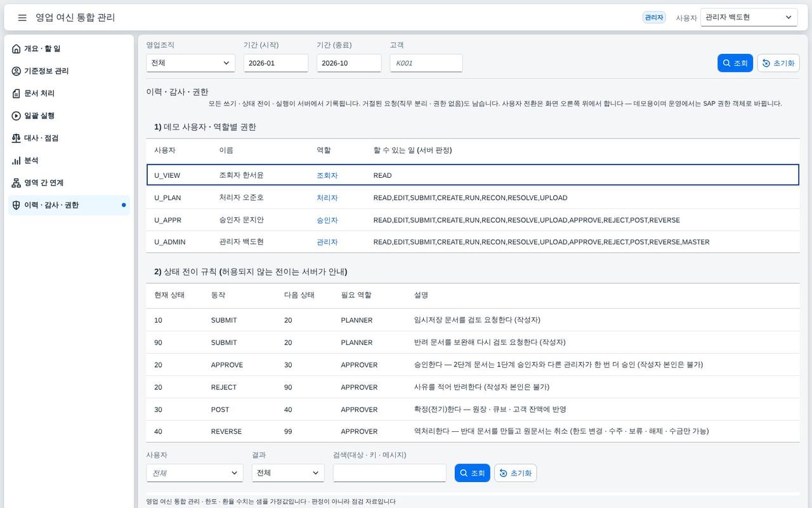Click the REJECT action cell

[224, 387]
